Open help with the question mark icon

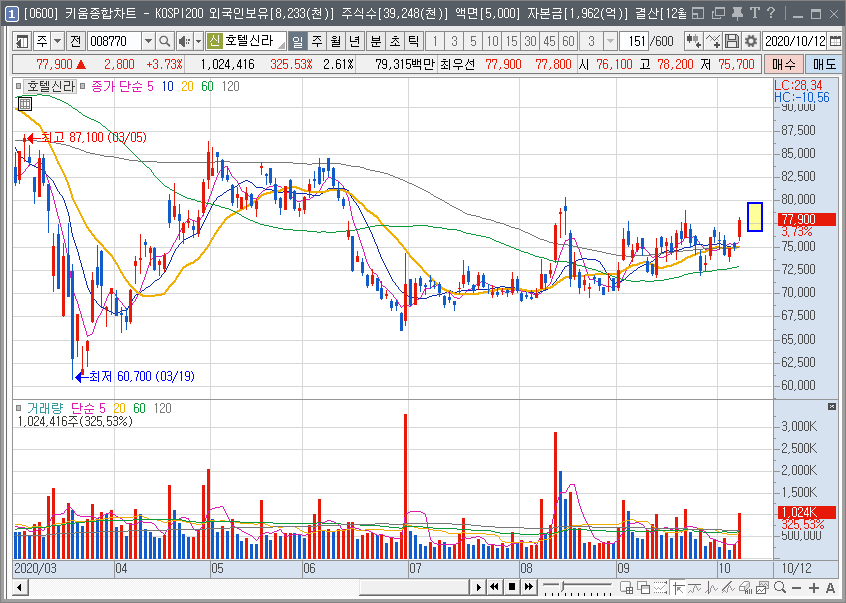771,13
